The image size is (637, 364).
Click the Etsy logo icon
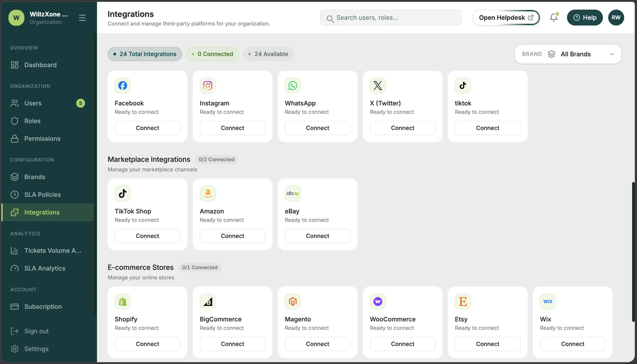(x=463, y=302)
